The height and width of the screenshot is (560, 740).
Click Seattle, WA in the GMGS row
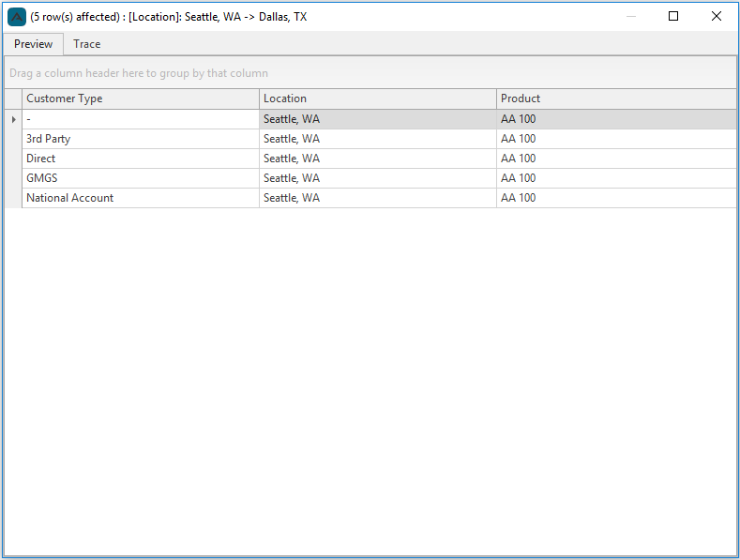(378, 178)
